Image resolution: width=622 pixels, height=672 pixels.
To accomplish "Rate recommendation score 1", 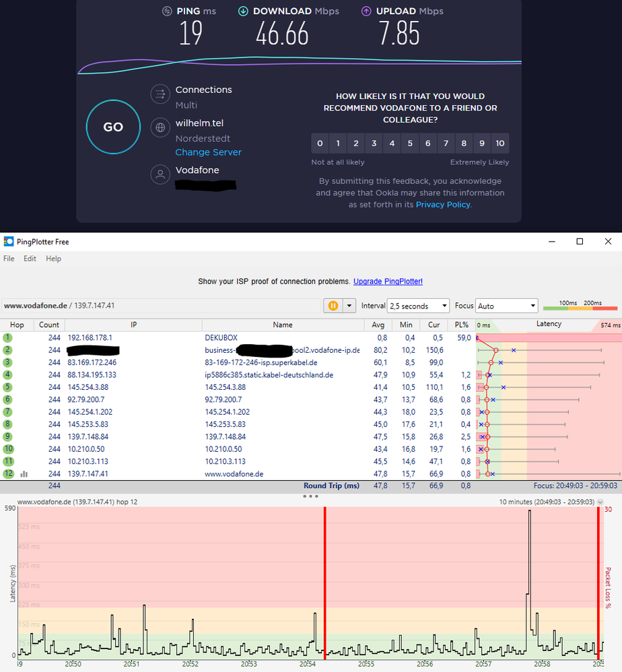I will pos(338,143).
